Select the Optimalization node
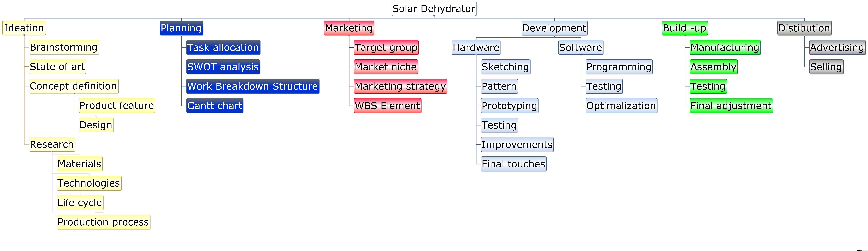The image size is (868, 251). point(621,106)
